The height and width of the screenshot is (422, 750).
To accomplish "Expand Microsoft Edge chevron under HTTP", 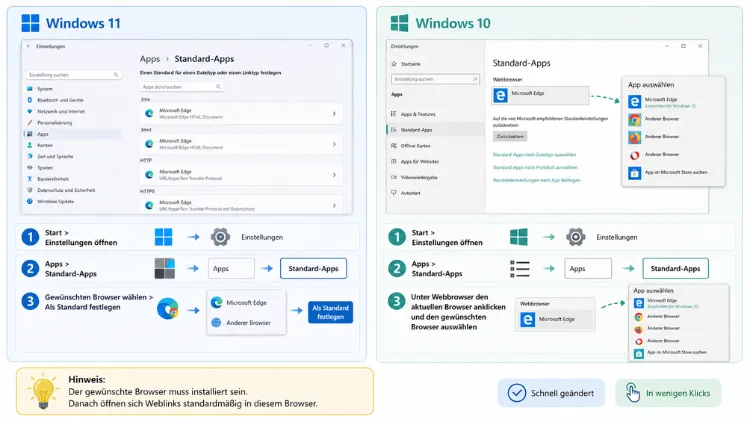I will [334, 175].
